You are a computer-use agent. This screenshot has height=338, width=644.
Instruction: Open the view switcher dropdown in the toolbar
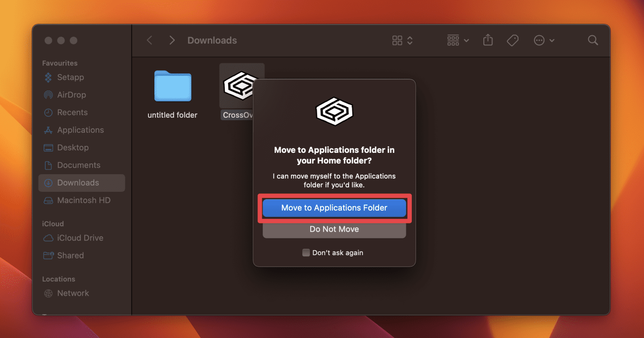click(x=402, y=40)
